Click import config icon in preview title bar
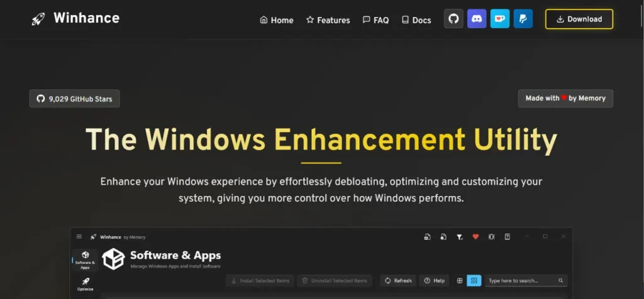 point(443,237)
